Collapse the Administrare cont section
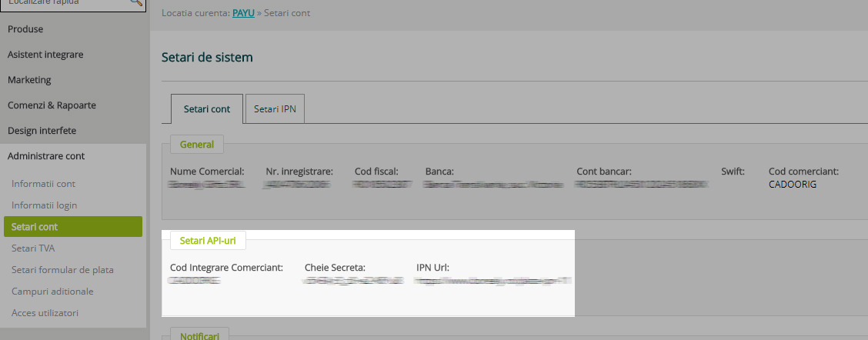Screen dimensions: 868x340 click(x=46, y=156)
